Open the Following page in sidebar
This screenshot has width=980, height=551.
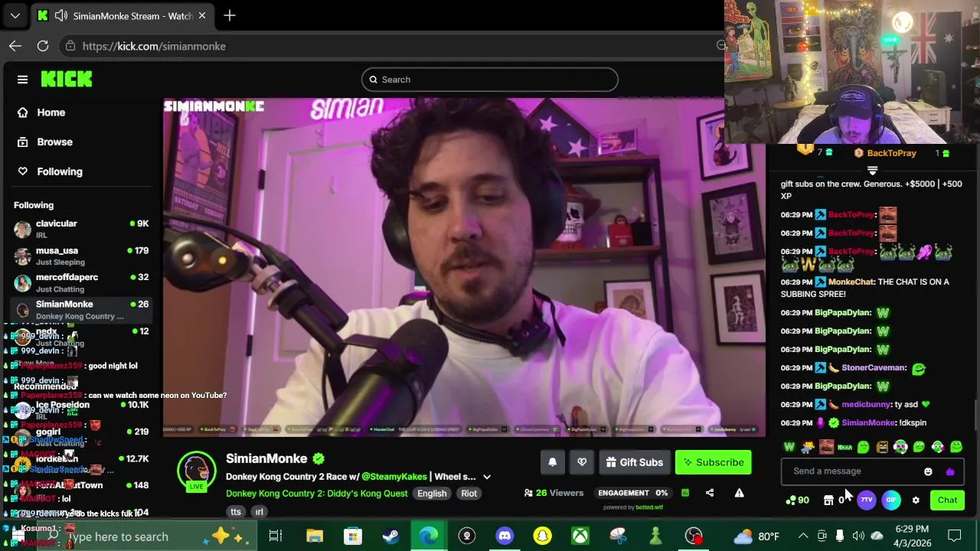tap(50, 171)
